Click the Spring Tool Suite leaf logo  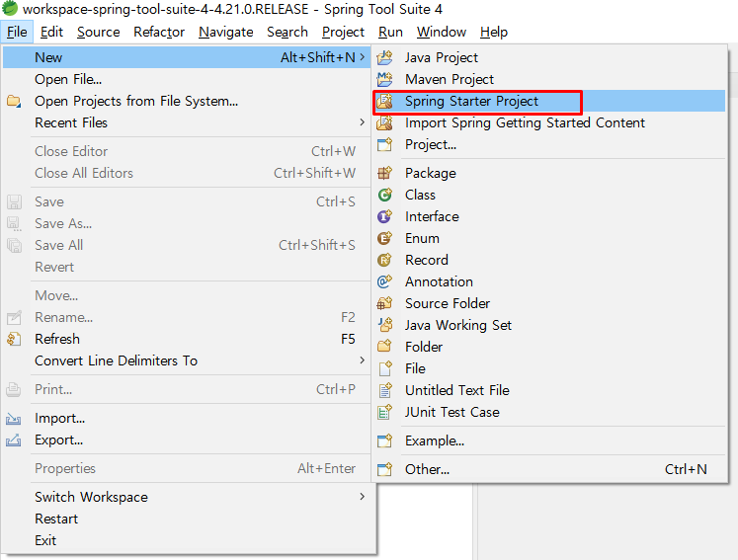[10, 8]
